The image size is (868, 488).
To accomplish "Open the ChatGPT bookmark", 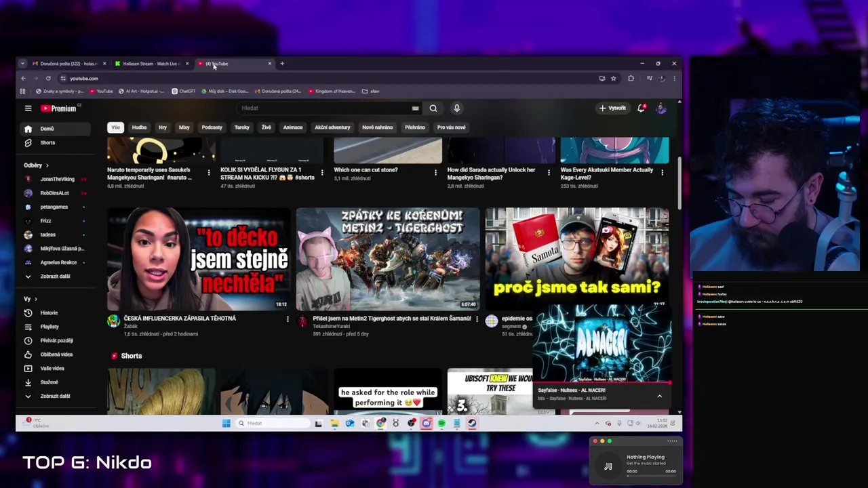I will (184, 91).
